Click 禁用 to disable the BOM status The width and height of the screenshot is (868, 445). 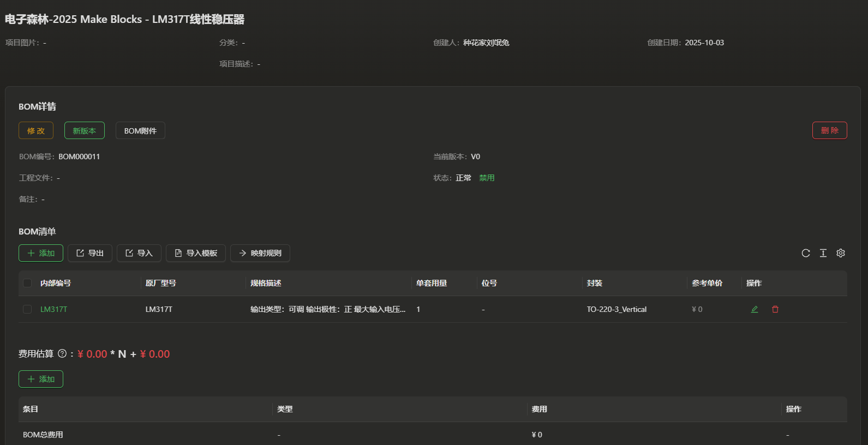click(x=487, y=178)
